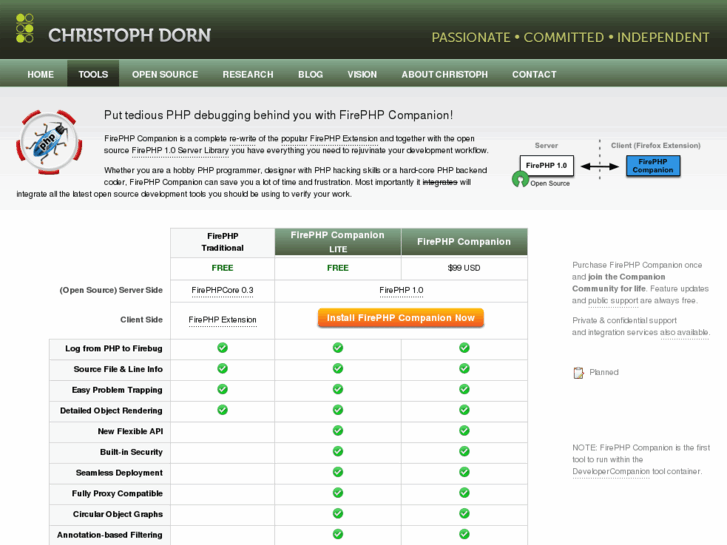Image resolution: width=727 pixels, height=545 pixels.
Task: Click Companion checkmark for New Flexible API
Action: [464, 431]
